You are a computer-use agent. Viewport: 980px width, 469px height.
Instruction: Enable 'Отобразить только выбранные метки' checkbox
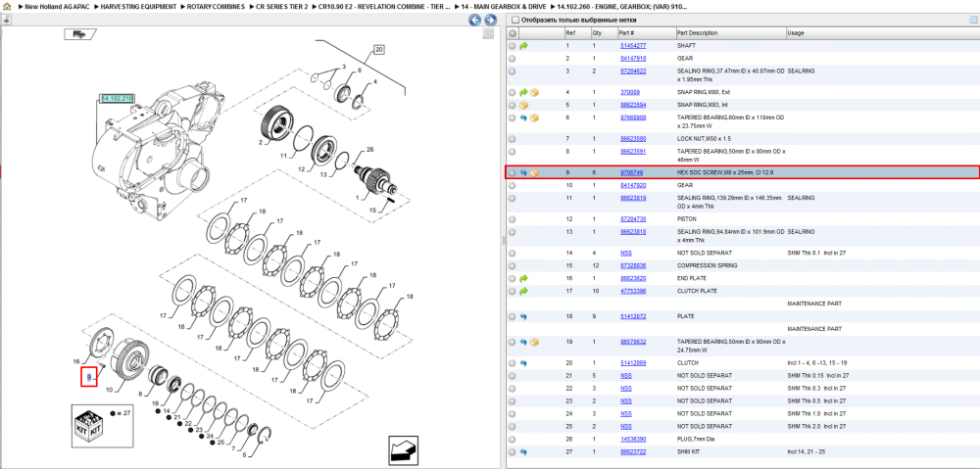tap(514, 20)
